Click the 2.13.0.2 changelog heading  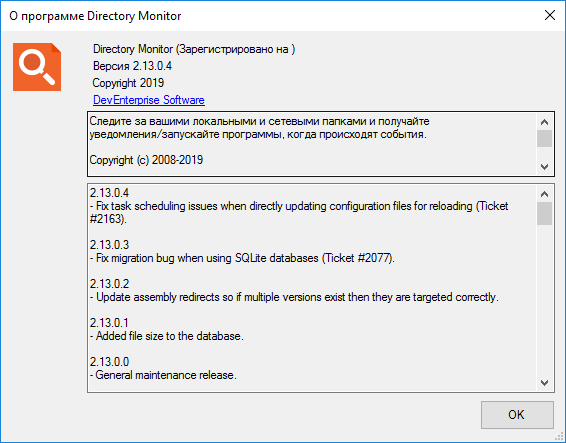tap(109, 283)
